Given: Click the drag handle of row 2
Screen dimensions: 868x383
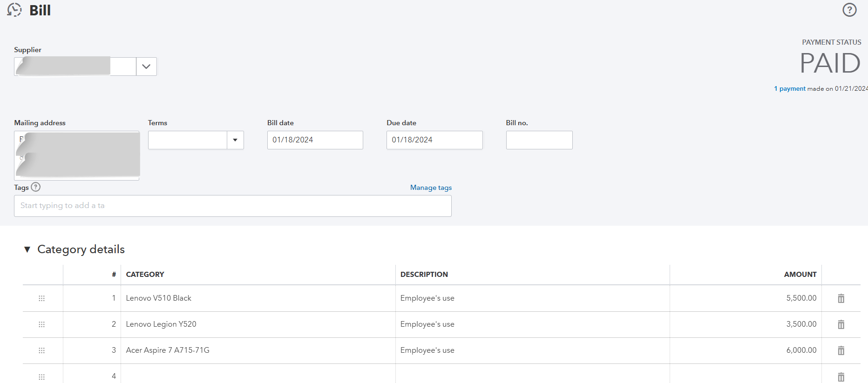Looking at the screenshot, I should point(41,324).
